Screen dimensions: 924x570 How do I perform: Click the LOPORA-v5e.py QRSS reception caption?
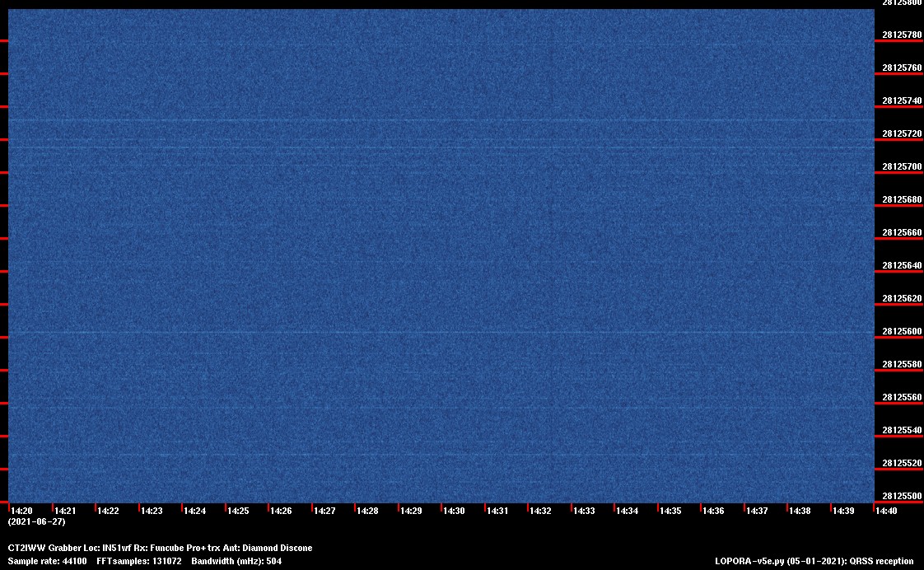(x=814, y=561)
